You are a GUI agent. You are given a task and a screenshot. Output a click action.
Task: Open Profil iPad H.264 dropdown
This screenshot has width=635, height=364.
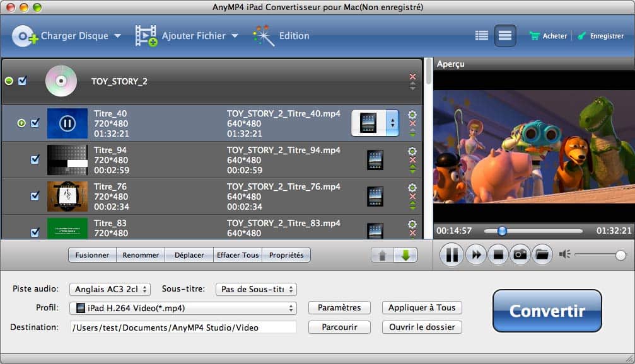tap(183, 308)
